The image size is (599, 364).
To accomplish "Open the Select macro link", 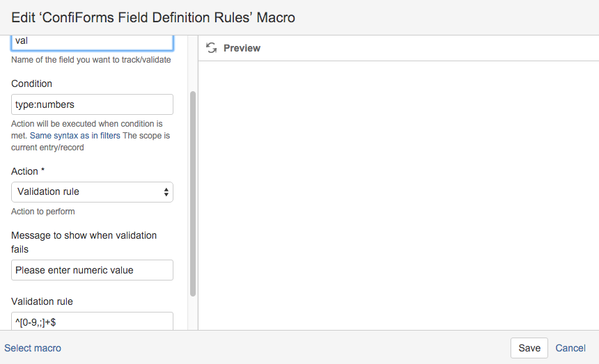I will (x=33, y=348).
